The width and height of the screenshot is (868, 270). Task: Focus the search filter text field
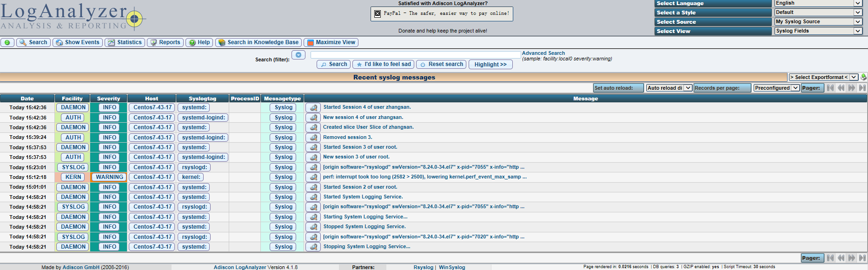click(x=416, y=55)
